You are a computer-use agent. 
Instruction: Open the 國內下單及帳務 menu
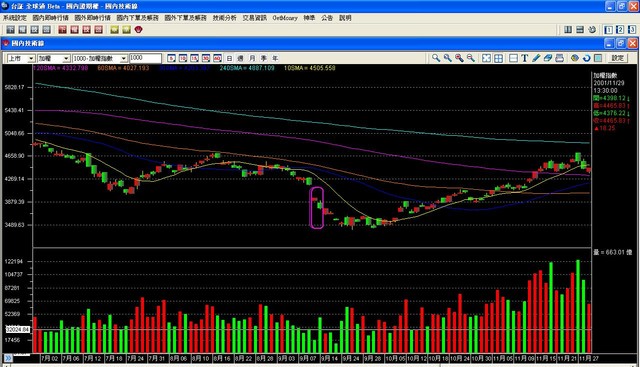tap(137, 18)
